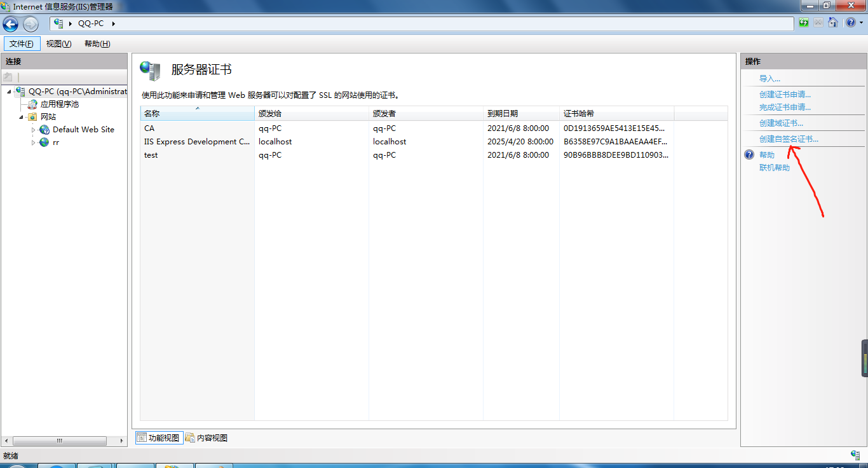Click the localhost cell under 颁发给

pos(275,142)
